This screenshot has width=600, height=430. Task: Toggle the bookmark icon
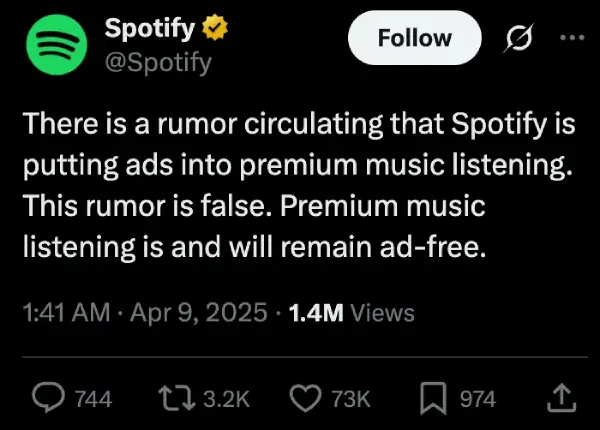click(x=433, y=398)
